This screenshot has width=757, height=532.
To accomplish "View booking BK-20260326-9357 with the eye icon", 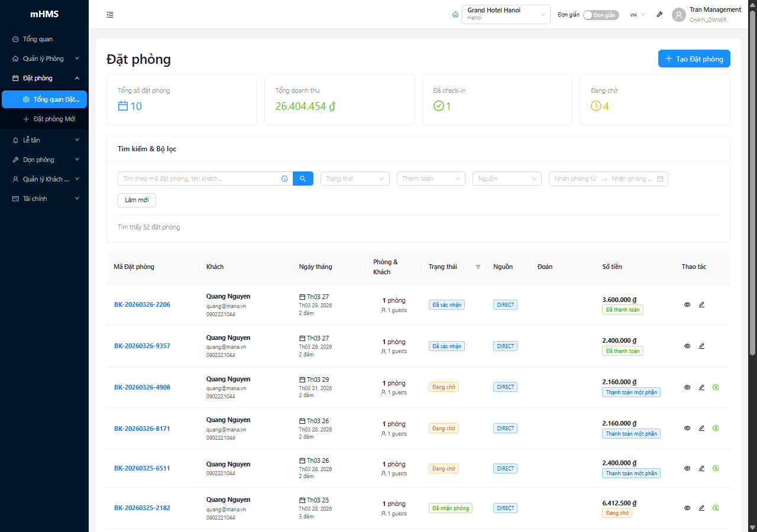I will point(687,346).
